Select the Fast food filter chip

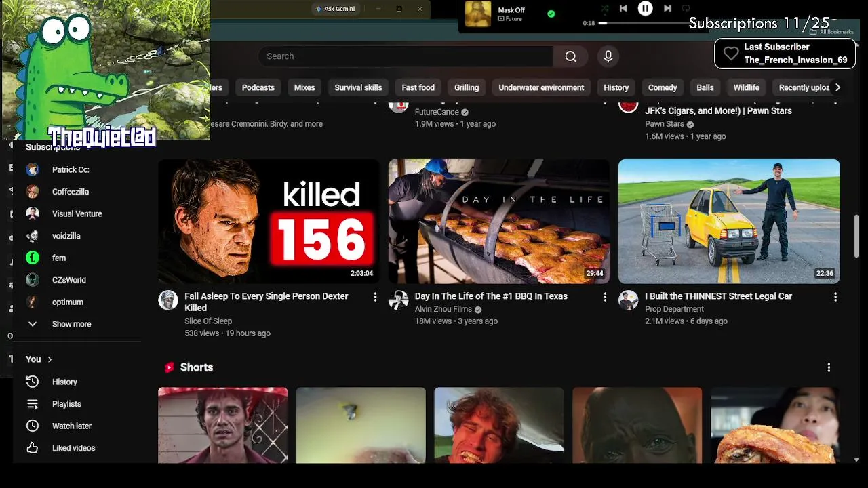pyautogui.click(x=418, y=87)
